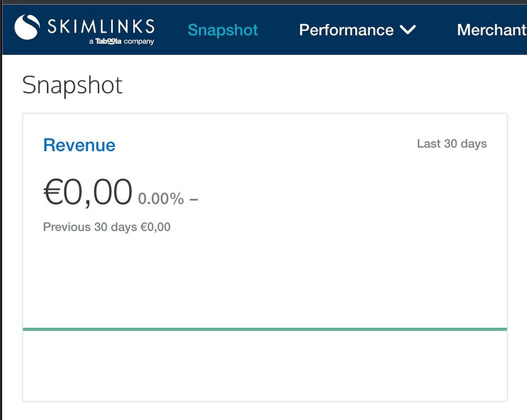Click the Skimlinks circular logo icon
Screen dimensions: 527x420
pos(27,26)
